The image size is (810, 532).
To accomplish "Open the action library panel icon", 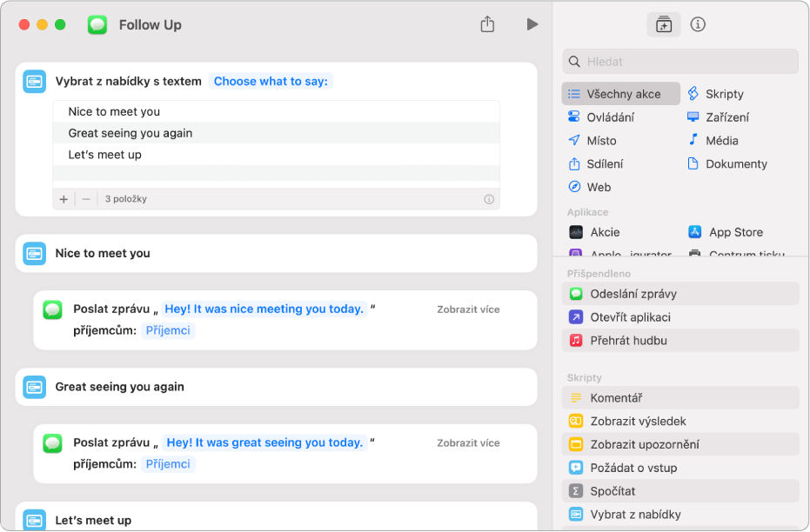I will click(664, 24).
